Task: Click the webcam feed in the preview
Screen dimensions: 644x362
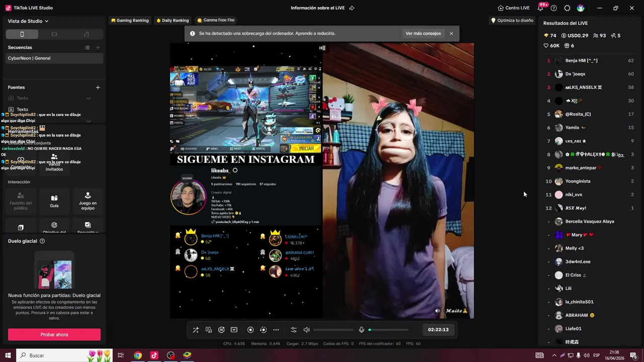Action: pyautogui.click(x=398, y=180)
